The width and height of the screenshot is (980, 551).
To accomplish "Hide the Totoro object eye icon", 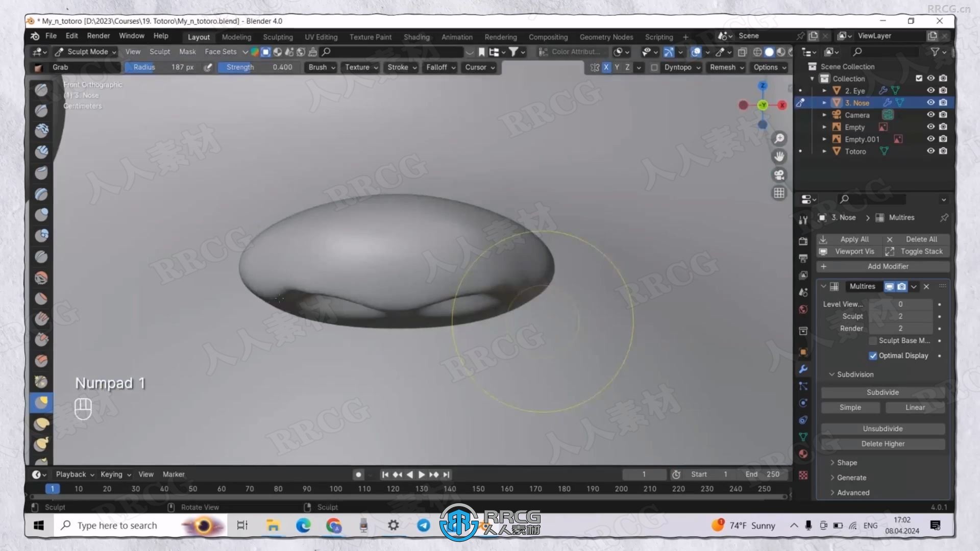I will click(930, 151).
